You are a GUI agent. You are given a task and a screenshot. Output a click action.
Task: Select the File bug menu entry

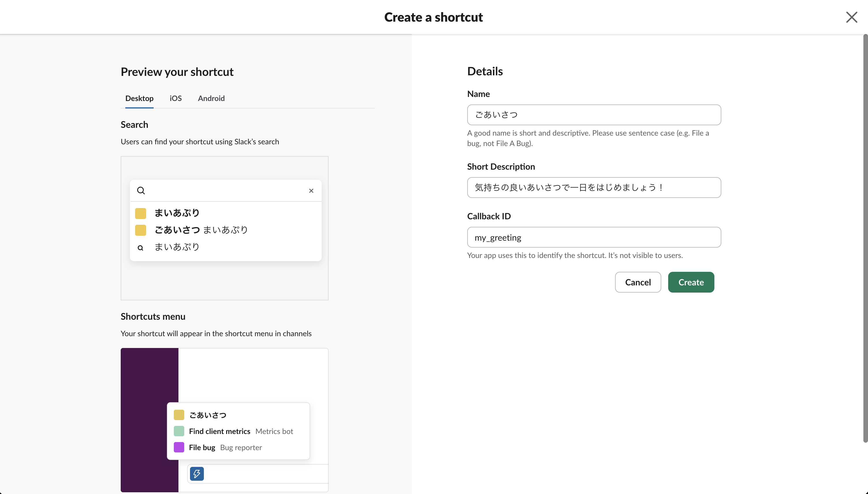(x=202, y=447)
